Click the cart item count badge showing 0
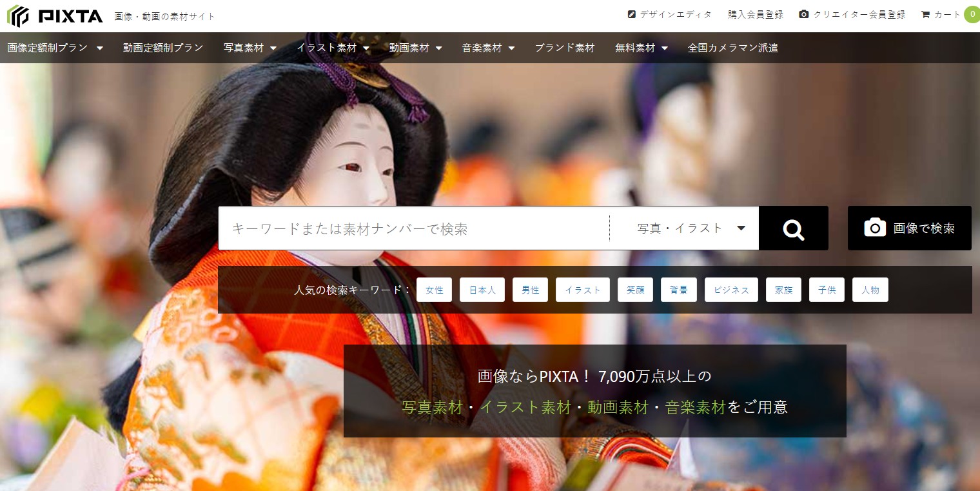Viewport: 980px width, 491px height. coord(972,14)
